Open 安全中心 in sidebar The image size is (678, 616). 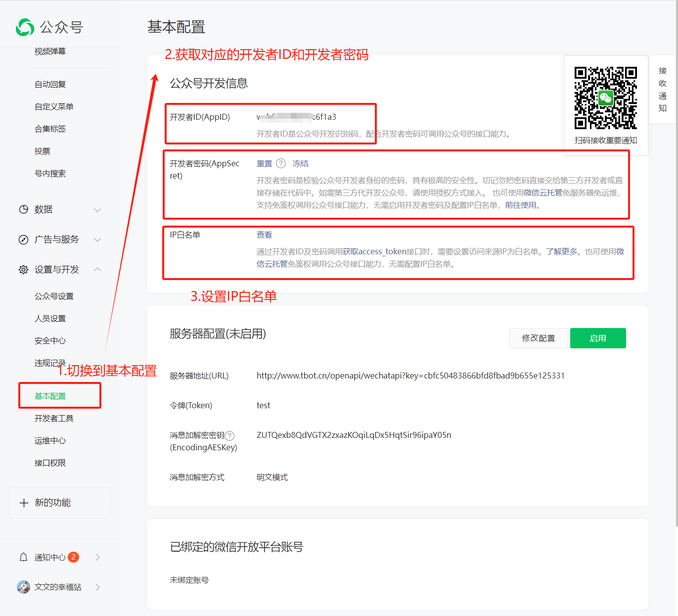coord(50,341)
